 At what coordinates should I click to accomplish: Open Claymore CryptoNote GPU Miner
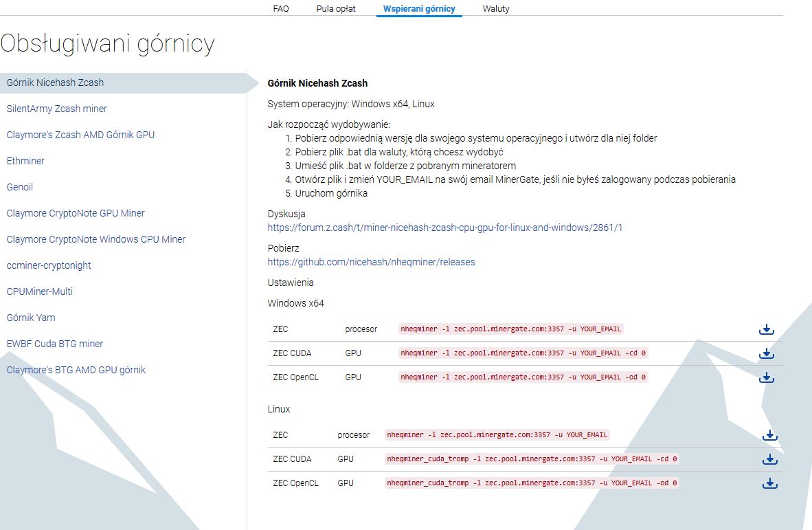(75, 213)
